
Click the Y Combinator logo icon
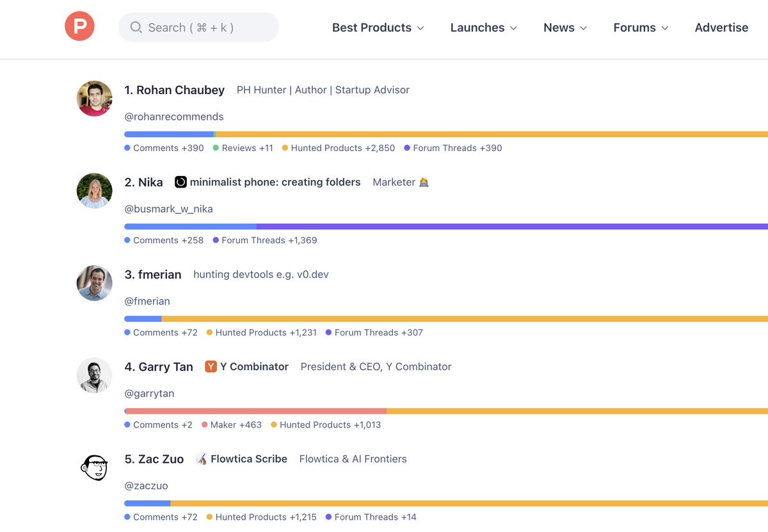[x=211, y=367]
